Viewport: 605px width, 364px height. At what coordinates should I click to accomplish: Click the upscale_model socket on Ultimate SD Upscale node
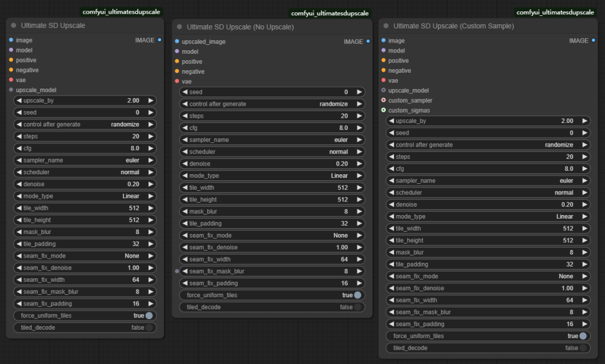coord(11,90)
